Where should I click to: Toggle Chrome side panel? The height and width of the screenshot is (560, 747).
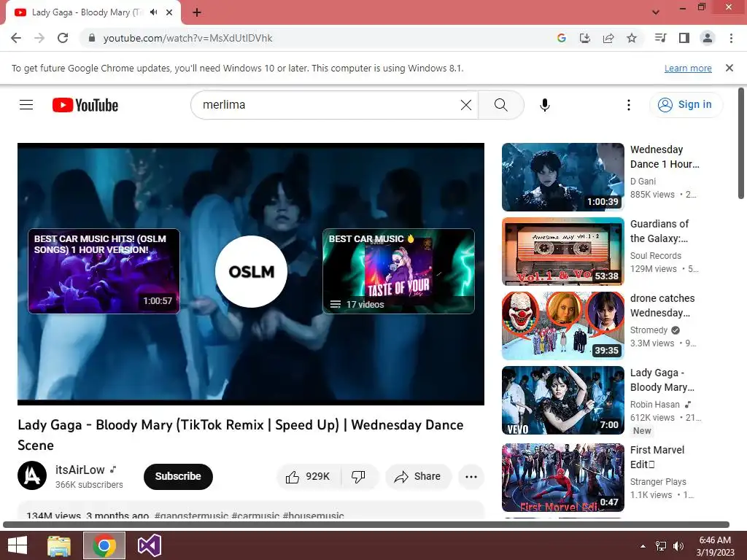[x=684, y=38]
